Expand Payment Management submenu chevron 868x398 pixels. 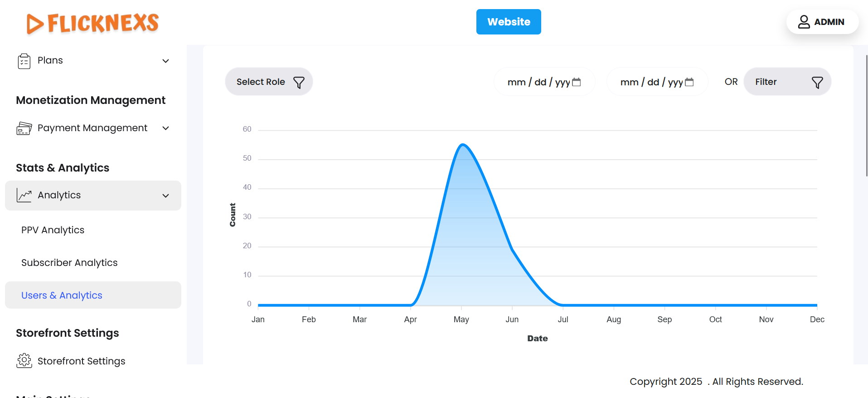coord(166,128)
